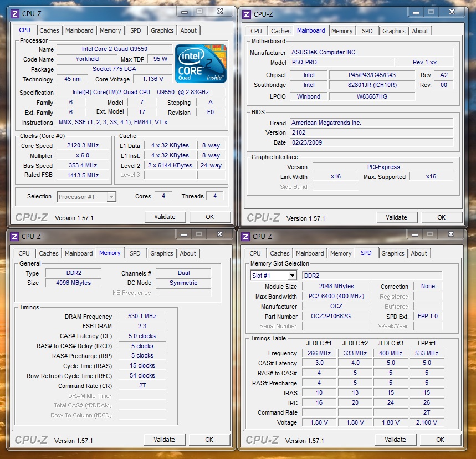This screenshot has width=476, height=459.
Task: Click the FSB:DRAM ratio 2:3 value
Action: [142, 327]
